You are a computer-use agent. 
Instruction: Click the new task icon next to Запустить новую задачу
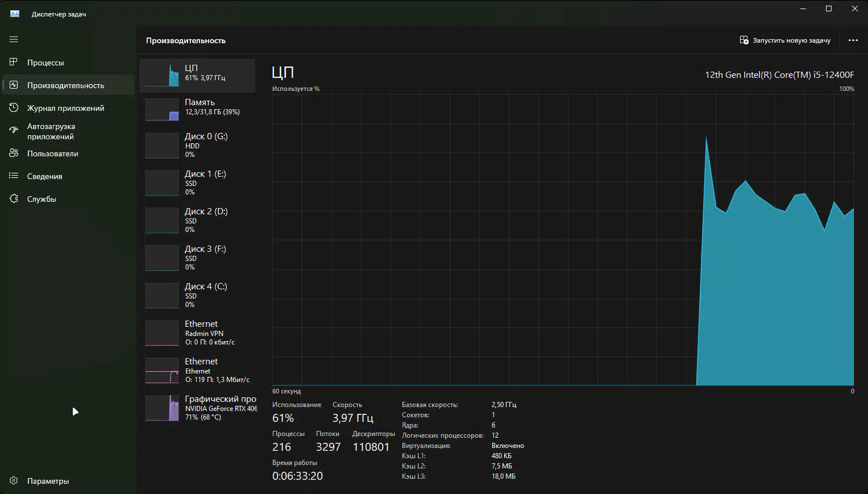744,40
